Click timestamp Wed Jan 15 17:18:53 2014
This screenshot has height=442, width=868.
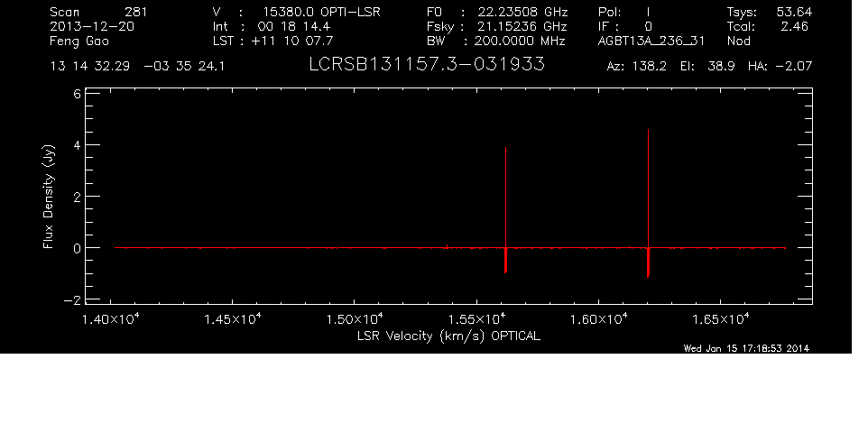(747, 348)
